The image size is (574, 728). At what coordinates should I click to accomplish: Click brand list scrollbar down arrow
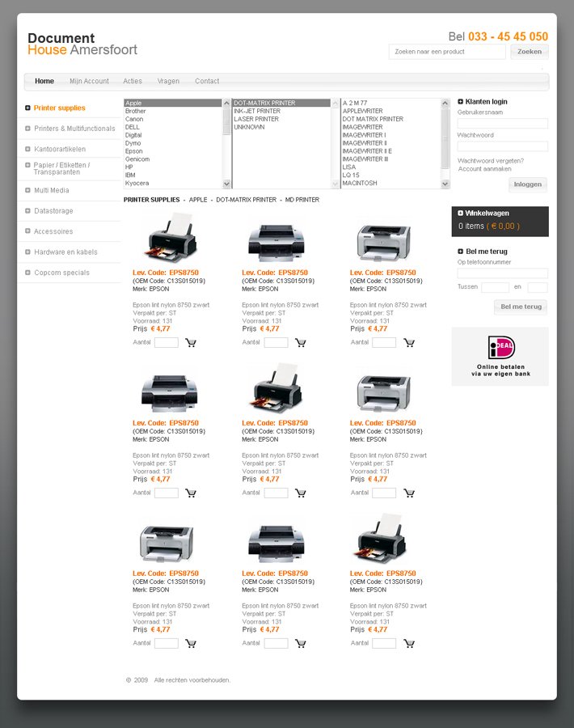(226, 184)
